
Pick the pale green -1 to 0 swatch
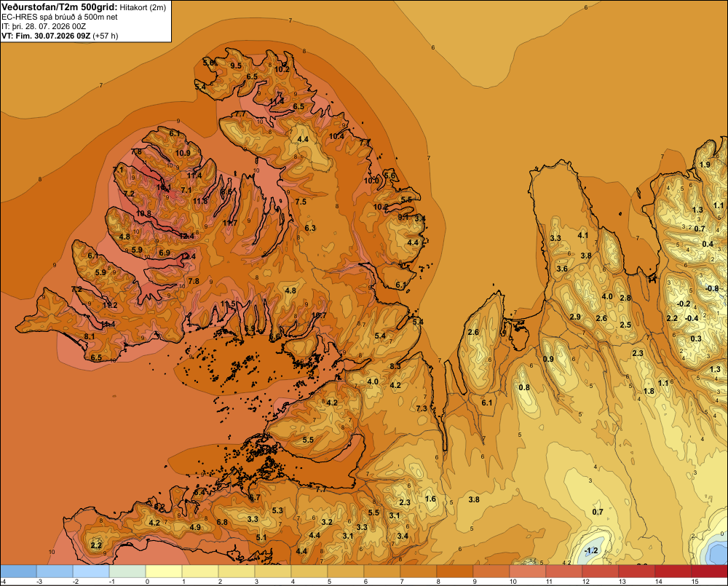pyautogui.click(x=127, y=571)
